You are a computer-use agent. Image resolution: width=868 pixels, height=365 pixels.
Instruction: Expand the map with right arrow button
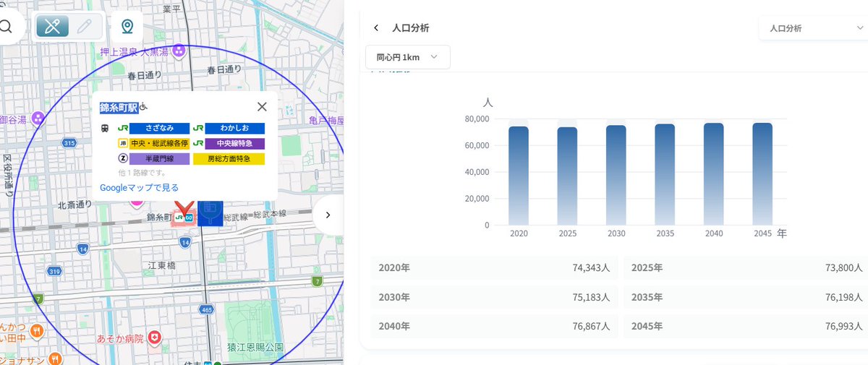[328, 215]
